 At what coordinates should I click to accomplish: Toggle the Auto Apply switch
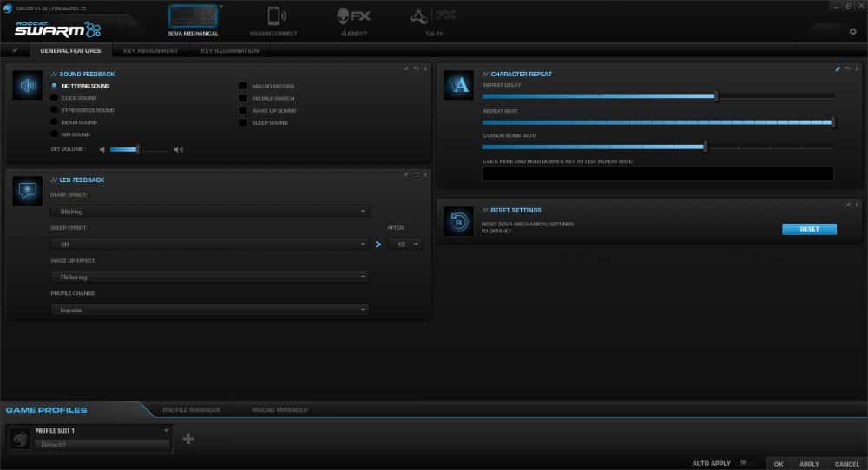click(744, 462)
